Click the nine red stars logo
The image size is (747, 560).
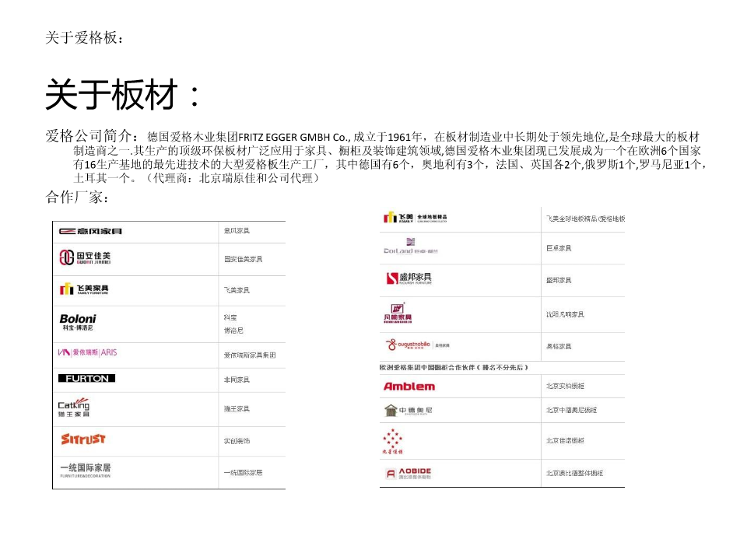coord(392,441)
